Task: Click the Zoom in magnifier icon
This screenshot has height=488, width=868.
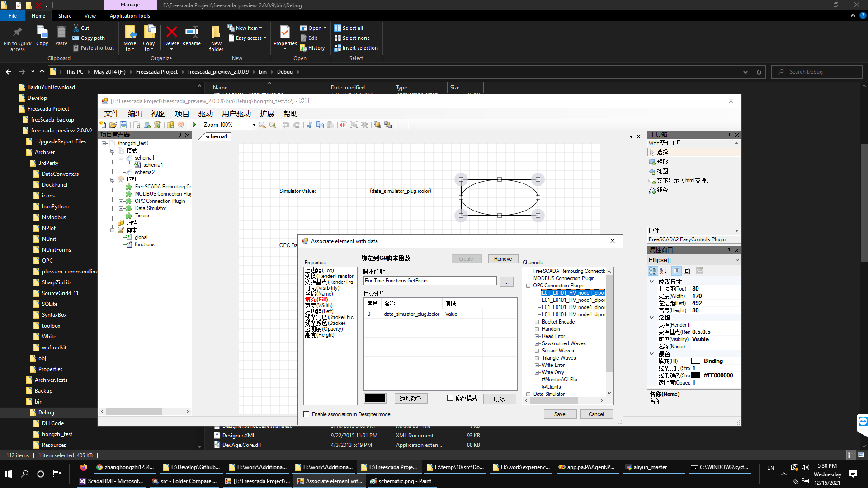Action: click(273, 125)
